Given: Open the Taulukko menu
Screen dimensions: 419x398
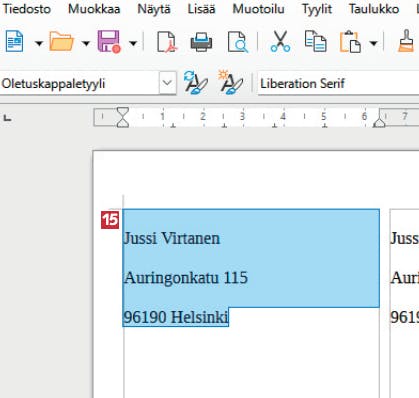Looking at the screenshot, I should click(x=374, y=9).
